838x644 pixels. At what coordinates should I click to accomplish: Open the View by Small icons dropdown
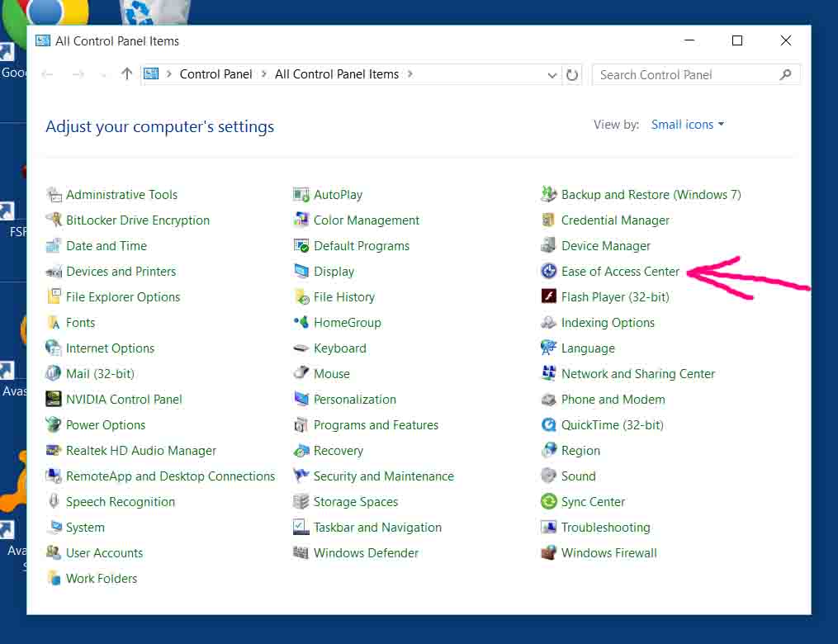(x=687, y=124)
